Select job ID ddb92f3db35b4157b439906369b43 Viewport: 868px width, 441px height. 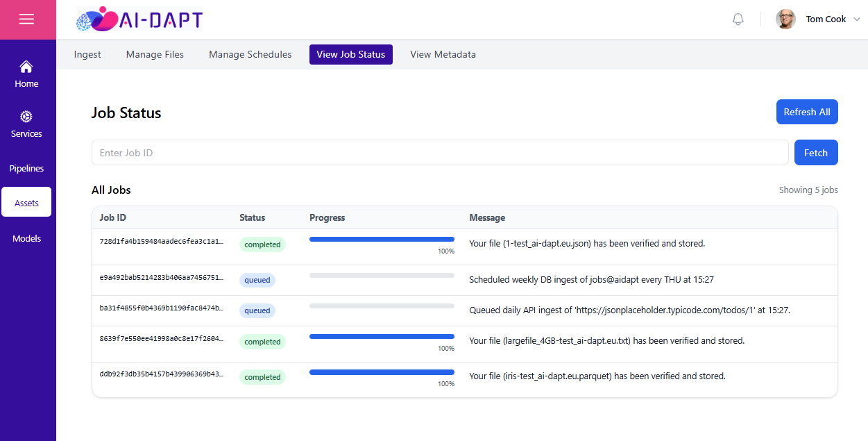tap(162, 374)
